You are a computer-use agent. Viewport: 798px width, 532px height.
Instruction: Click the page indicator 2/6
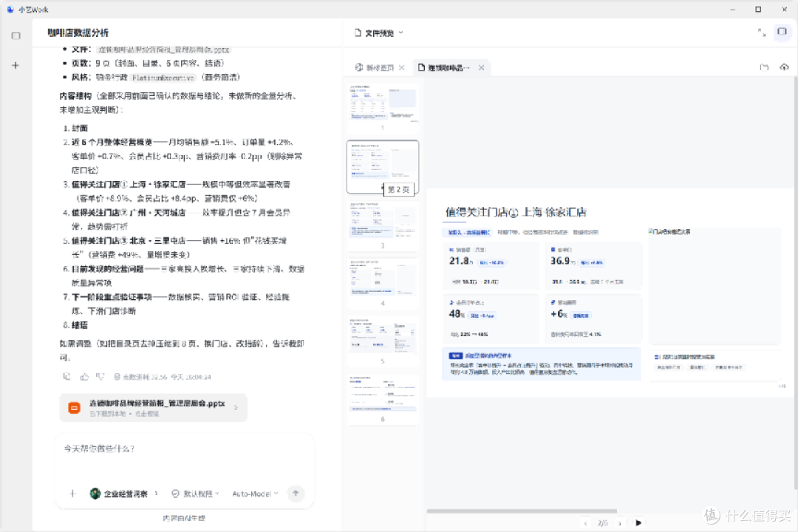603,523
